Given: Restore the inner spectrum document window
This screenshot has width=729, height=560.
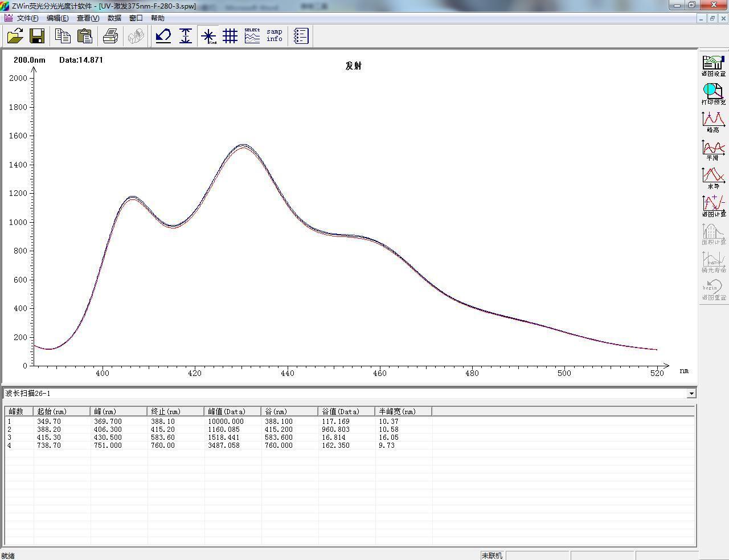Looking at the screenshot, I should [x=712, y=18].
